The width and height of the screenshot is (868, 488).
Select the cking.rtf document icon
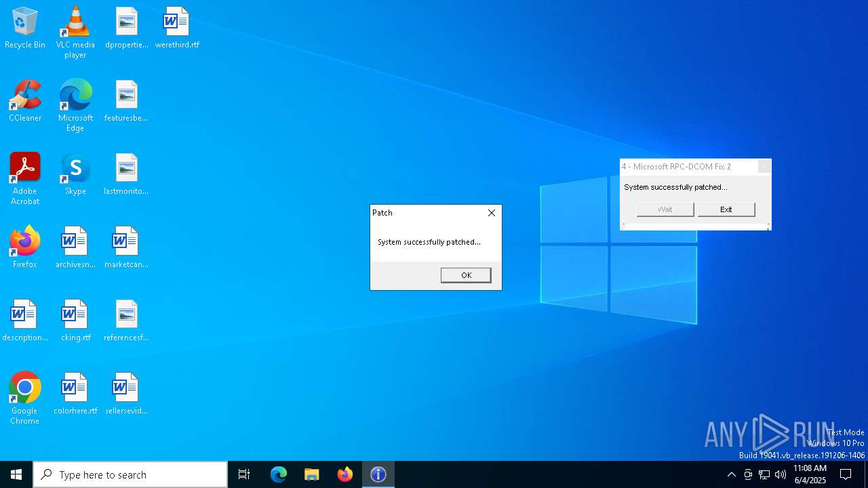(75, 321)
